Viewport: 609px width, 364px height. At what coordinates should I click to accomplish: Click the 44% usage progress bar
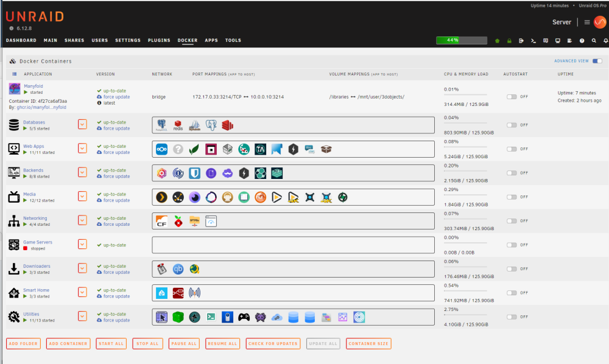(x=462, y=40)
